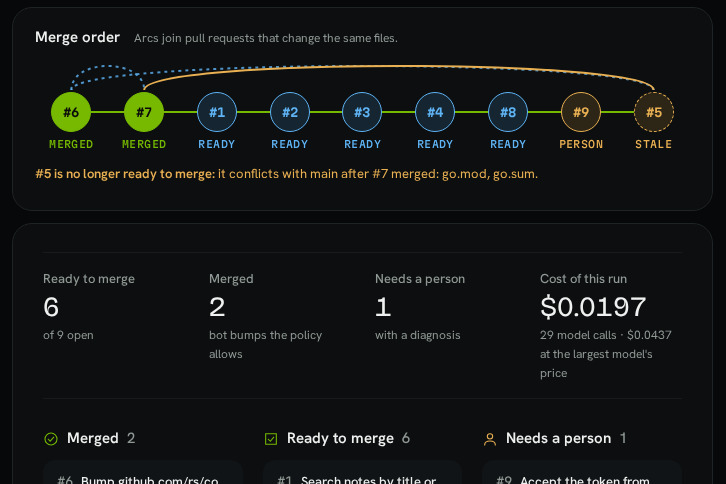The image size is (726, 484).
Task: Click the 29 model calls cost note
Action: pos(606,354)
